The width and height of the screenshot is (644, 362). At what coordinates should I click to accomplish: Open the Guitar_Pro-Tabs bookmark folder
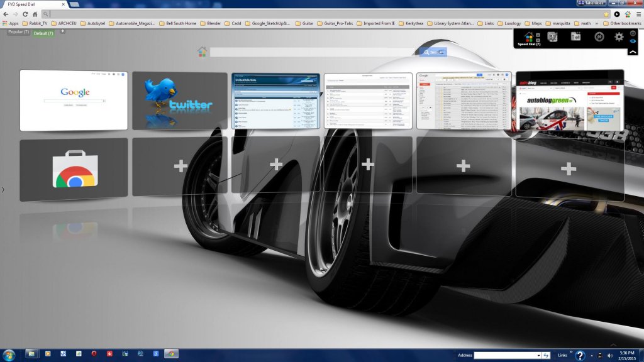pyautogui.click(x=335, y=23)
